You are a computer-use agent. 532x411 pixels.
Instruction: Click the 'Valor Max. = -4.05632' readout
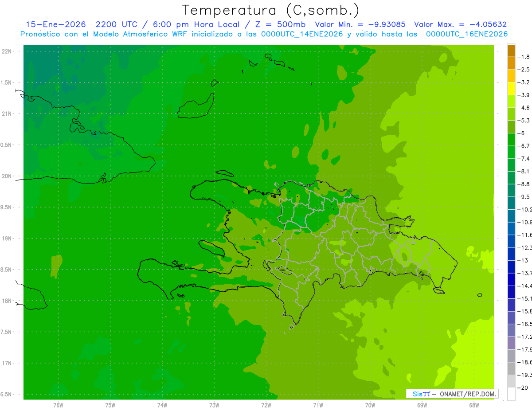coord(461,24)
